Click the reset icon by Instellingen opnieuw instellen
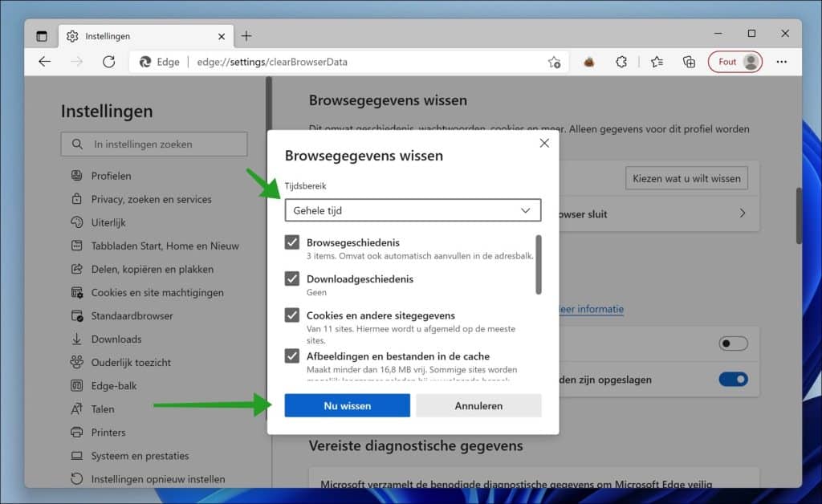This screenshot has width=822, height=504. coord(76,479)
